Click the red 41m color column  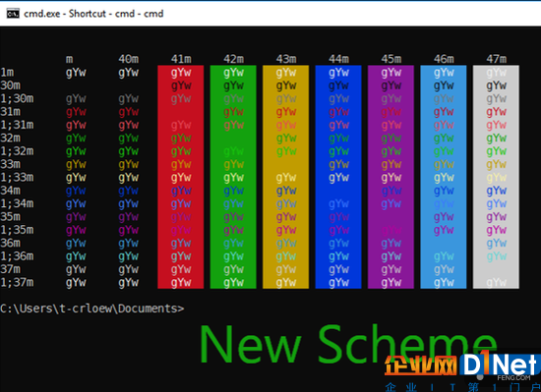click(x=180, y=177)
